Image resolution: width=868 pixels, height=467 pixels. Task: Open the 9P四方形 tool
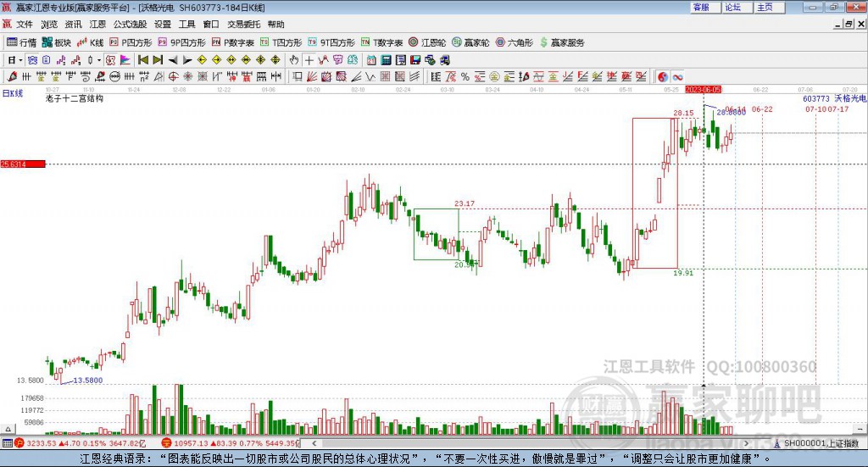tap(181, 42)
